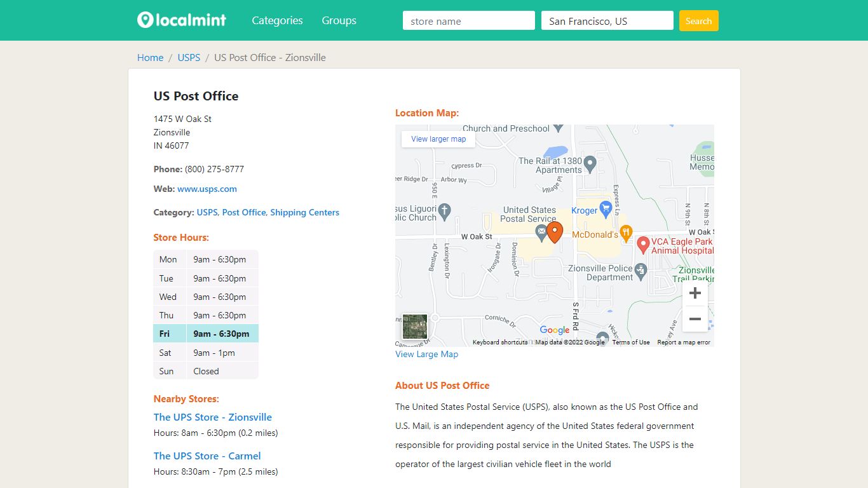
Task: Select the Sat 9am - 1pm hours row
Action: (206, 353)
